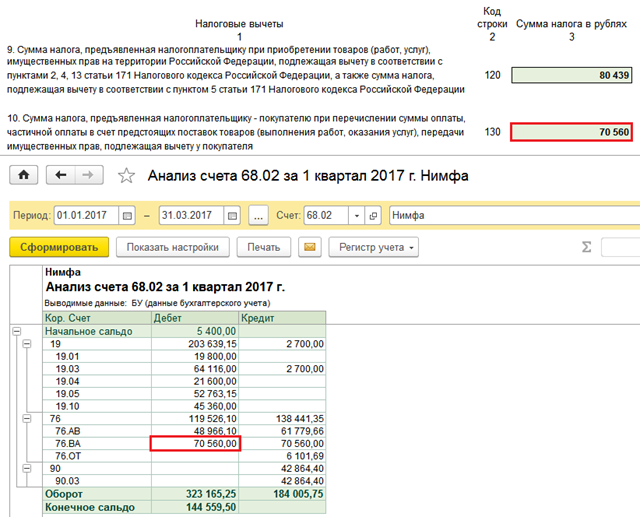Select account 19 debit 203 639,15
The image size is (640, 517).
coord(195,344)
